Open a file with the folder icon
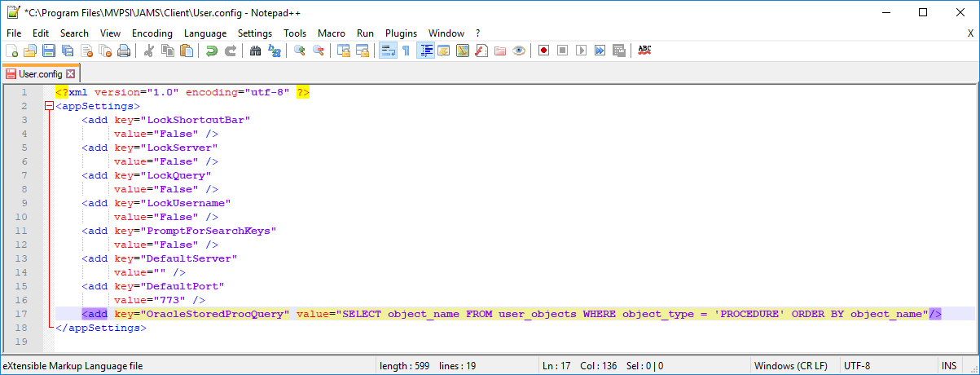This screenshot has width=980, height=375. (30, 51)
